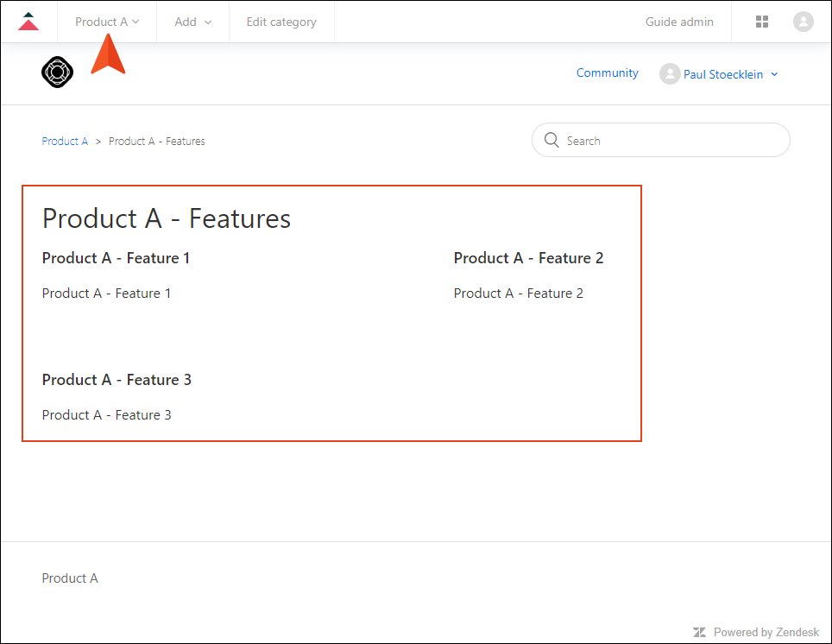Open the Product A - Feature 2 section heading

(528, 258)
